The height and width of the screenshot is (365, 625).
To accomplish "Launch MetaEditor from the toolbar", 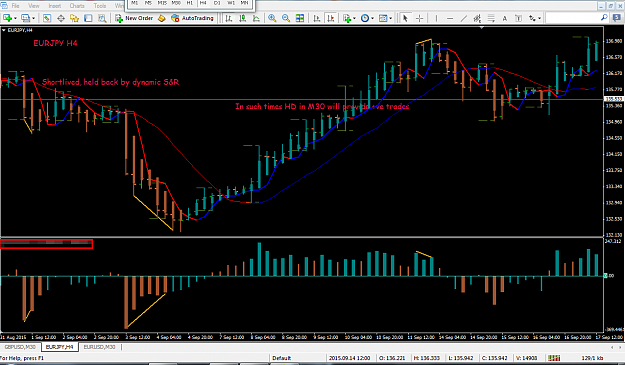I will [x=161, y=18].
